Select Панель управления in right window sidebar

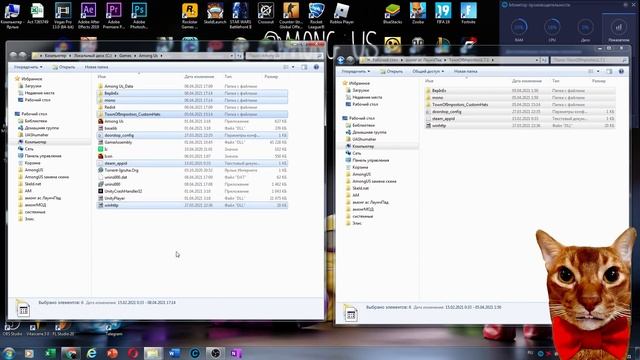click(x=370, y=160)
